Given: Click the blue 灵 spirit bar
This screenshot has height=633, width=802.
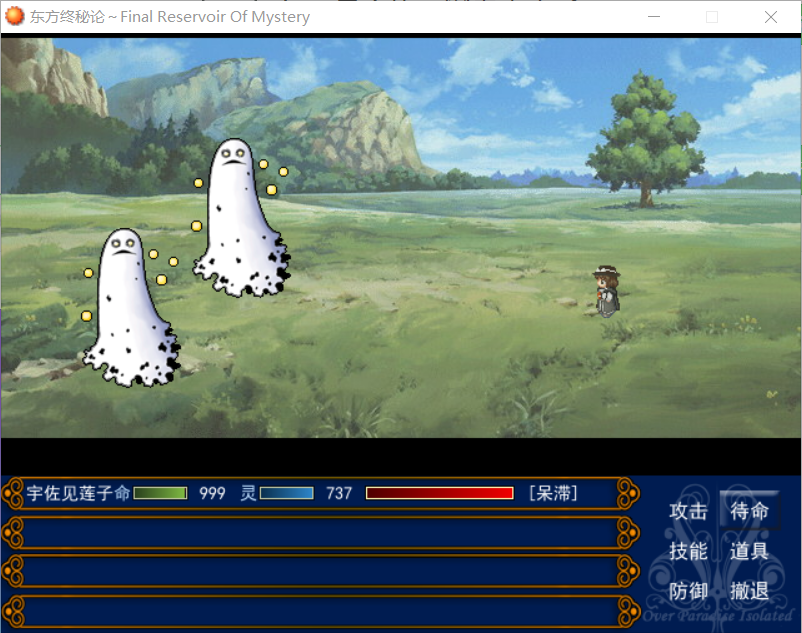Looking at the screenshot, I should point(286,493).
